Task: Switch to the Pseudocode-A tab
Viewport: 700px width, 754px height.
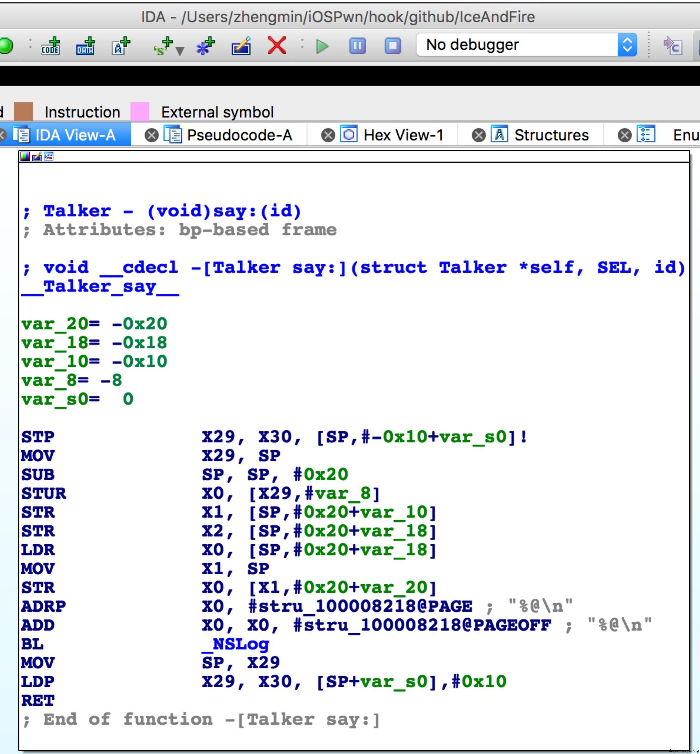Action: (239, 135)
